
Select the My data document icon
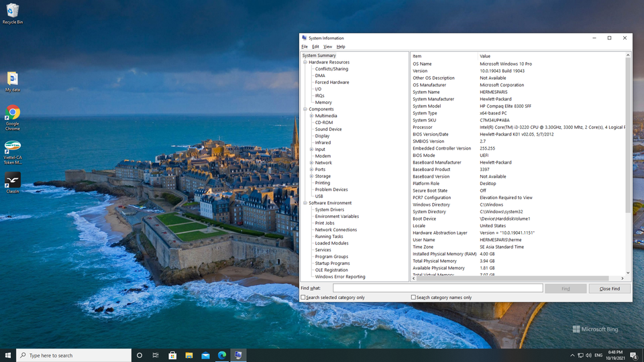click(x=12, y=81)
